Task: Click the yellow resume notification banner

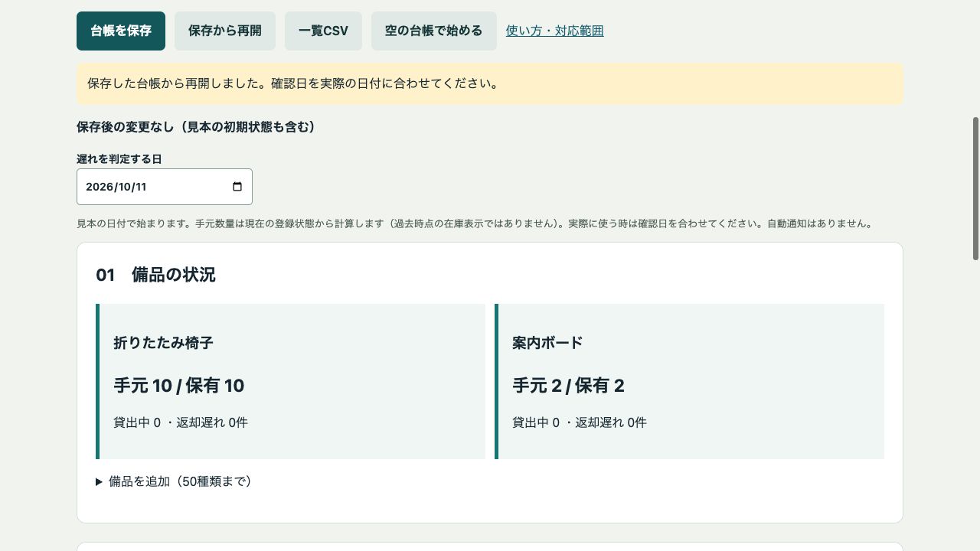Action: (490, 83)
